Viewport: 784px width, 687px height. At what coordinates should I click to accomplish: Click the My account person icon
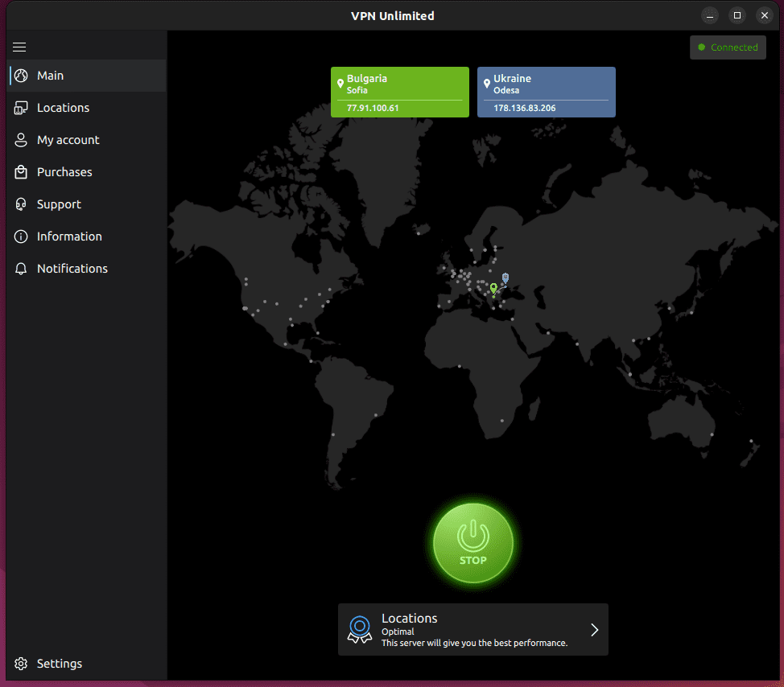coord(21,140)
